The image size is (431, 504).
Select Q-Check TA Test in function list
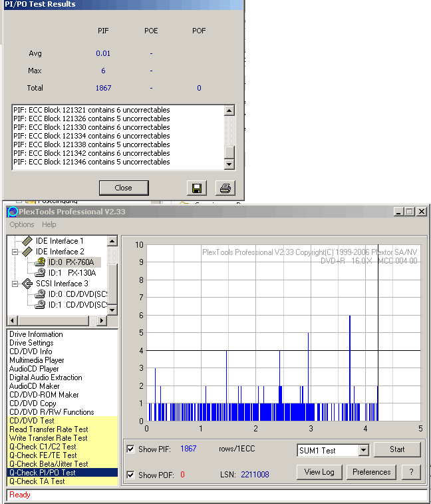tap(37, 481)
